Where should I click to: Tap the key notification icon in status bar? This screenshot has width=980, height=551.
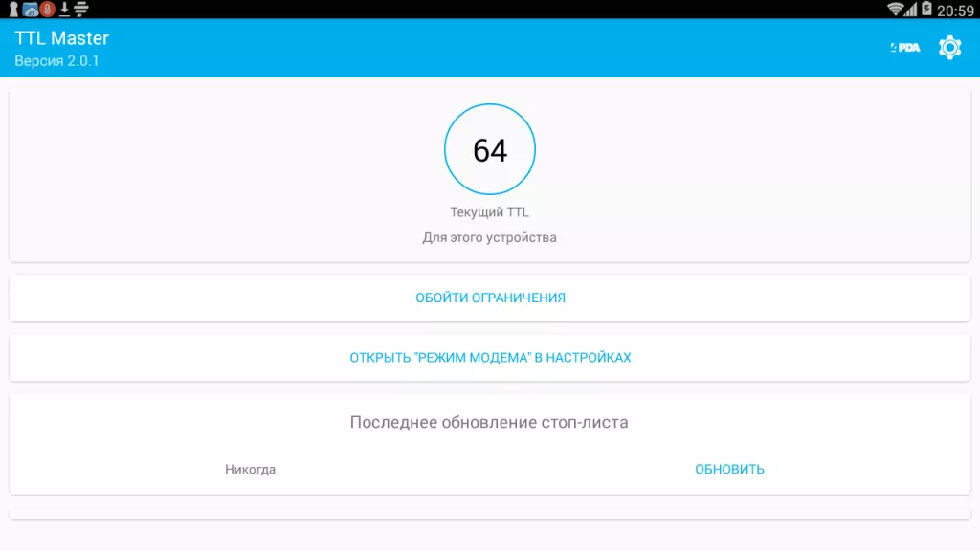[x=13, y=9]
